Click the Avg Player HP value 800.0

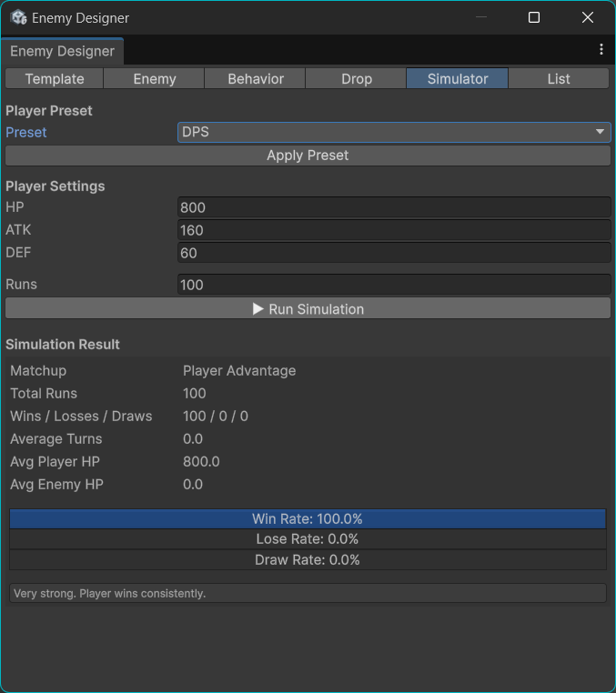[201, 462]
